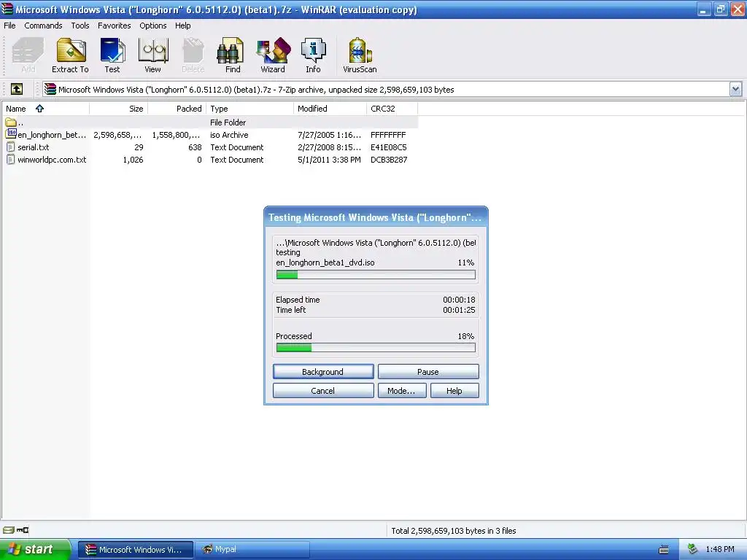Click the CRC32 value E41E08C5
Image resolution: width=747 pixels, height=560 pixels.
click(389, 147)
